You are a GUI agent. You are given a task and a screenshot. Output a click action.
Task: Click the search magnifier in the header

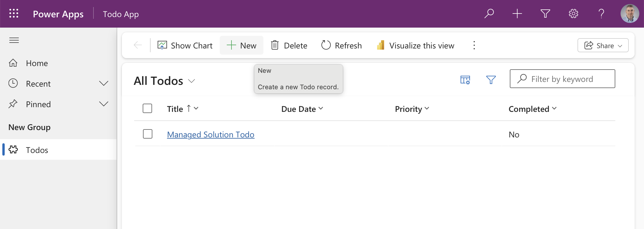click(489, 14)
